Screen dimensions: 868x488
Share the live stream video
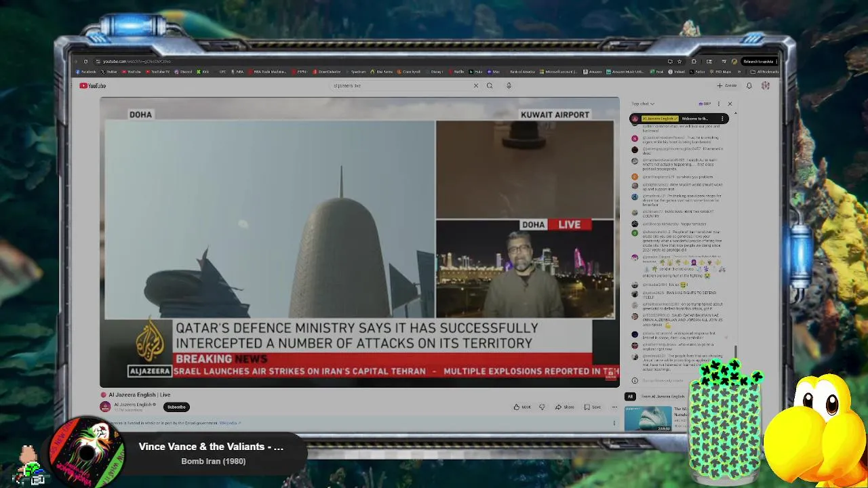tap(564, 407)
